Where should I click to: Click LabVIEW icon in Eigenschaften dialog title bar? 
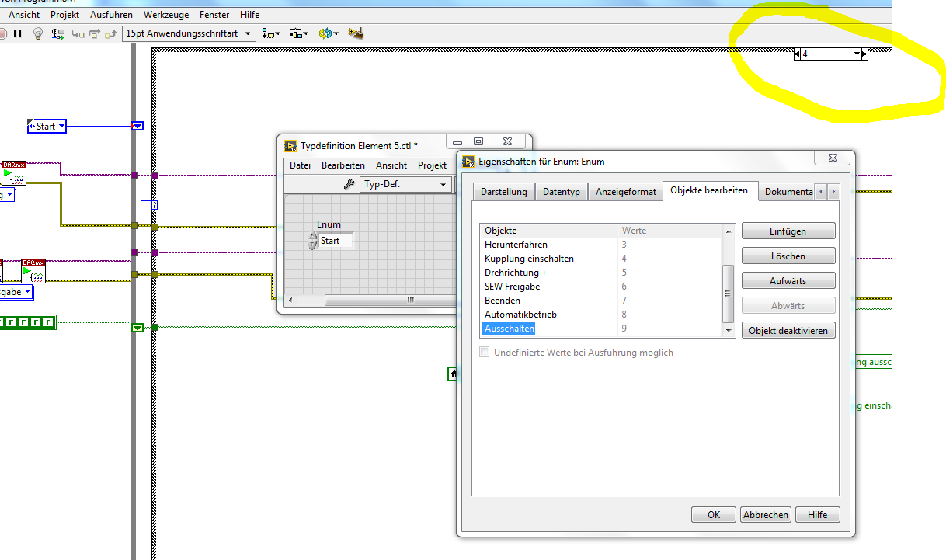tap(468, 162)
